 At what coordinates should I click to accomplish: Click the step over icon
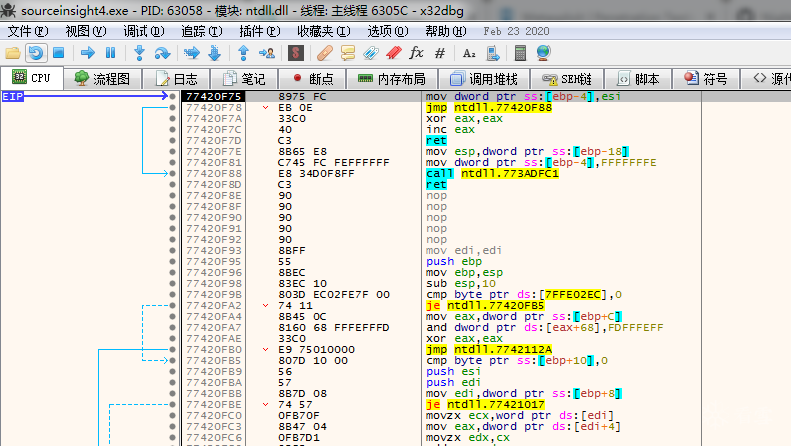(162, 52)
